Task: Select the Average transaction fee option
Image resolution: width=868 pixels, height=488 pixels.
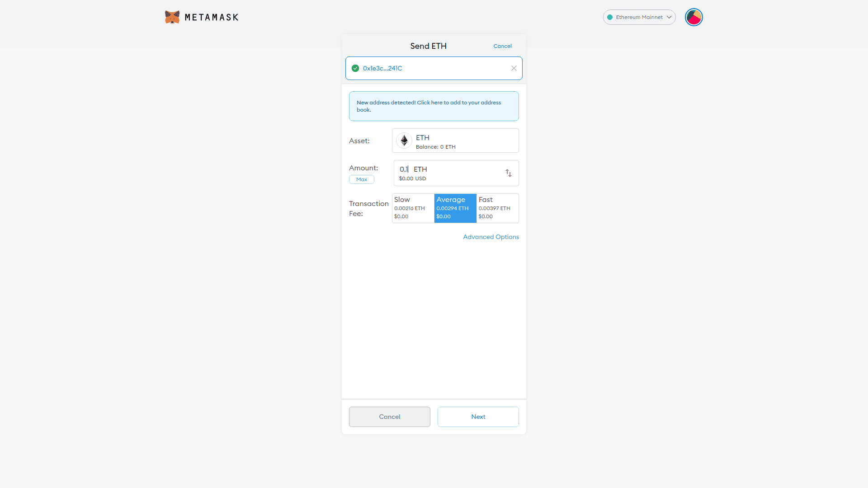Action: 455,208
